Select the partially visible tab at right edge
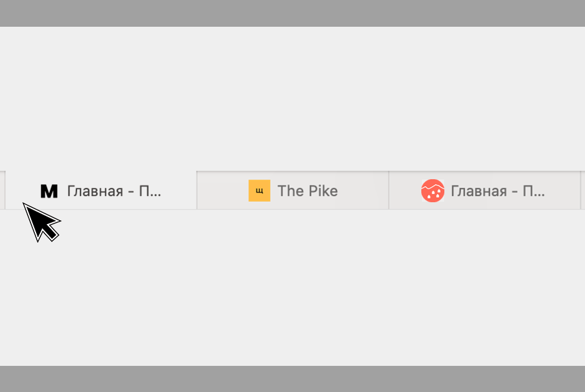This screenshot has height=392, width=585. [583, 190]
